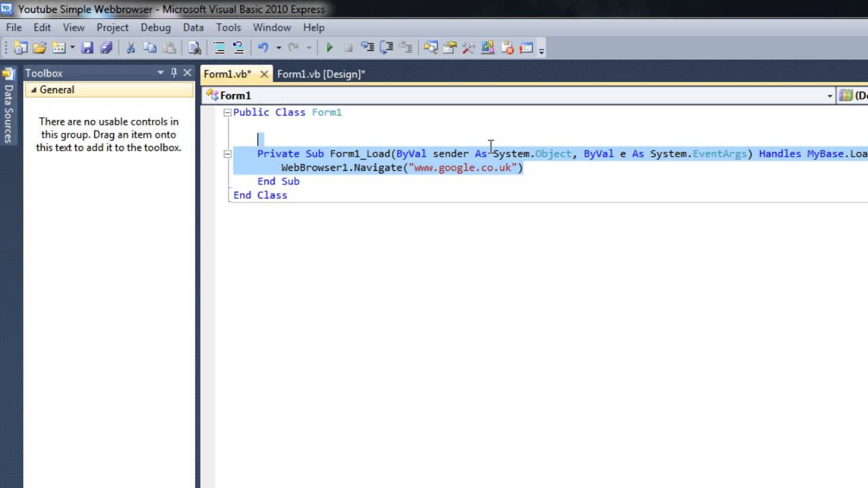Open the Project menu

click(x=113, y=27)
